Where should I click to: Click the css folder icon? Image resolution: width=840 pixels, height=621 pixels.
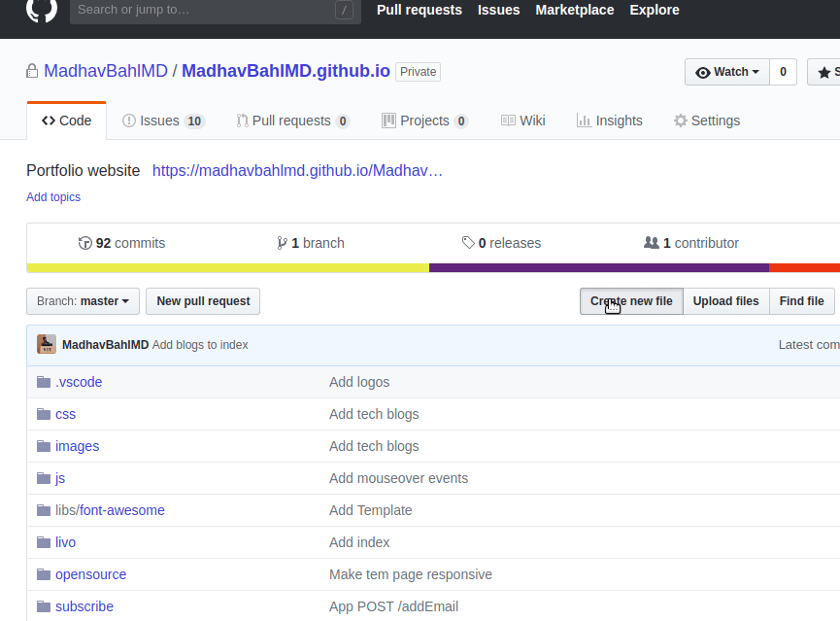pyautogui.click(x=43, y=414)
